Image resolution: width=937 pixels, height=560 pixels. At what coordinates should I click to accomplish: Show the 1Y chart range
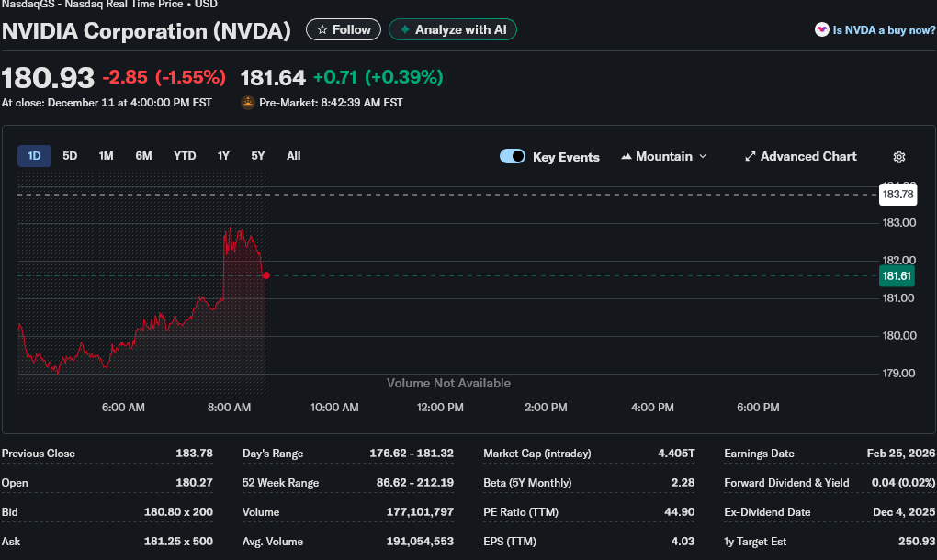pyautogui.click(x=223, y=156)
